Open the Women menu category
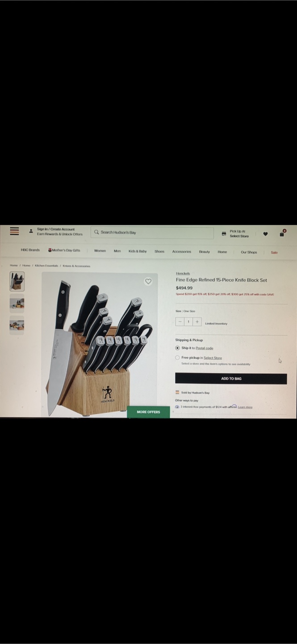Viewport: 297px width, 644px height. 100,251
